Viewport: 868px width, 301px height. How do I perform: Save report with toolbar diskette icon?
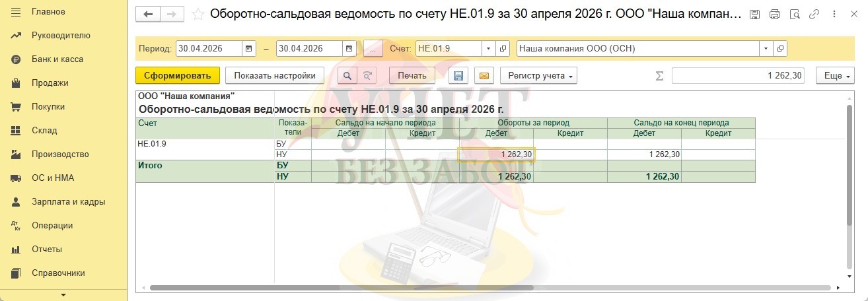(458, 75)
